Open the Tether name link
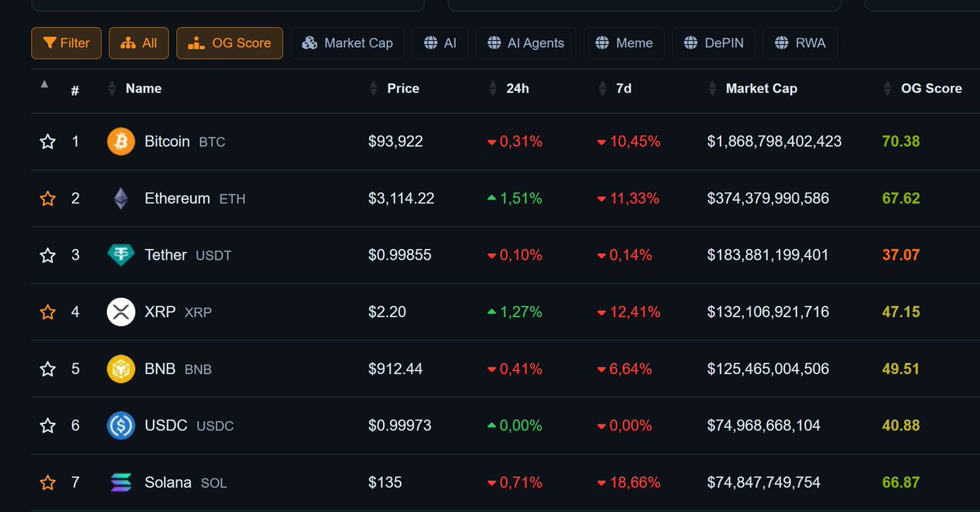Image resolution: width=980 pixels, height=512 pixels. (166, 255)
